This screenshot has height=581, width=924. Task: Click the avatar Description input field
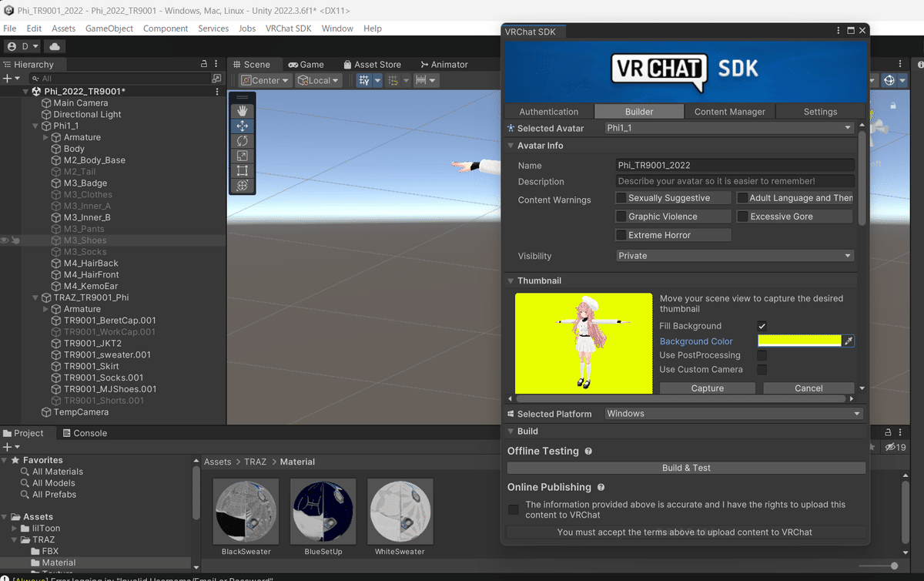(735, 181)
